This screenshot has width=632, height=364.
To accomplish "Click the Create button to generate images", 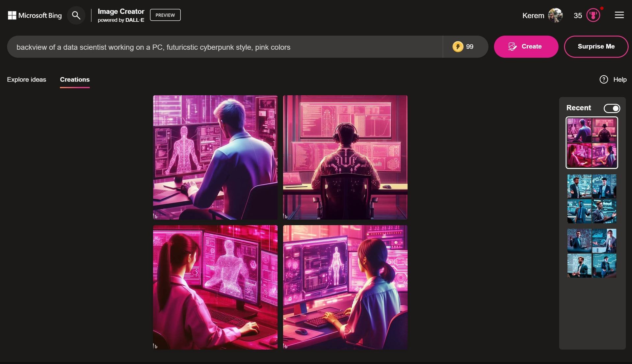I will point(526,46).
